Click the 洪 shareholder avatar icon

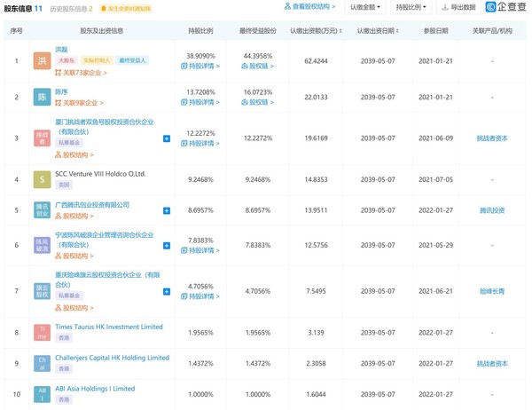(42, 61)
